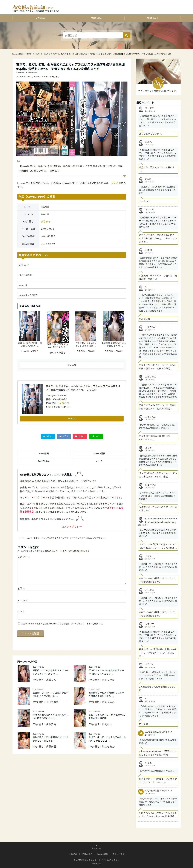
Task: Open FANZA素人 in the top navigation bar
Action: pyautogui.click(x=153, y=18)
